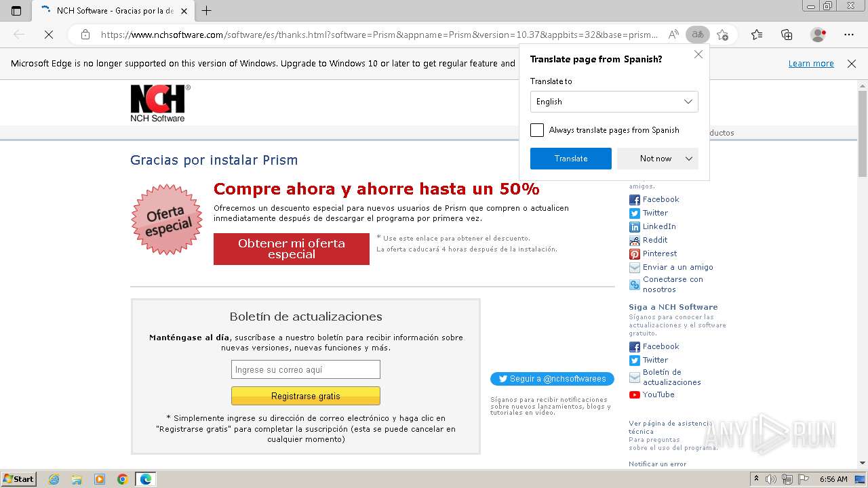Screen dimensions: 868x488
Task: Click the Learn more link
Action: [x=811, y=64]
